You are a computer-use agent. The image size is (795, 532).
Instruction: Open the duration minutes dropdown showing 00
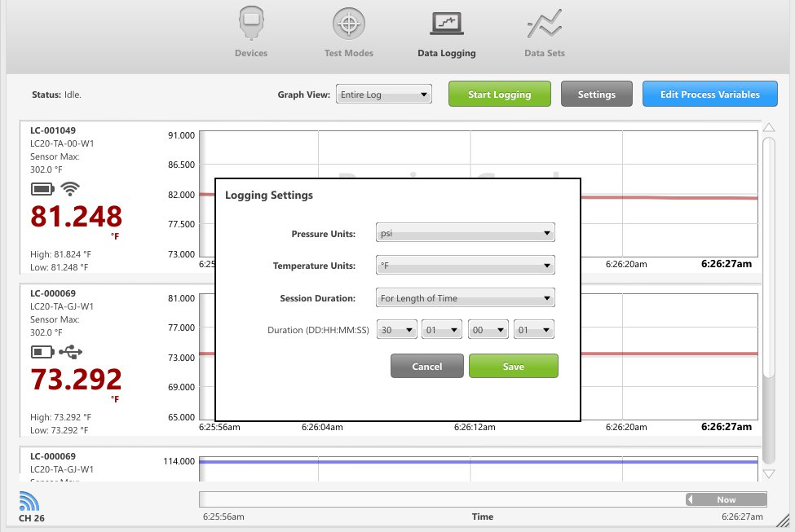[488, 330]
